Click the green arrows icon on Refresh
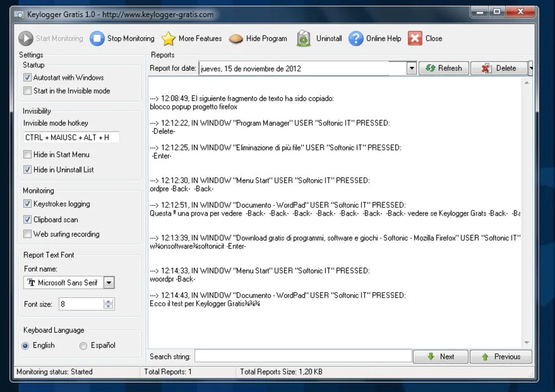 (430, 68)
